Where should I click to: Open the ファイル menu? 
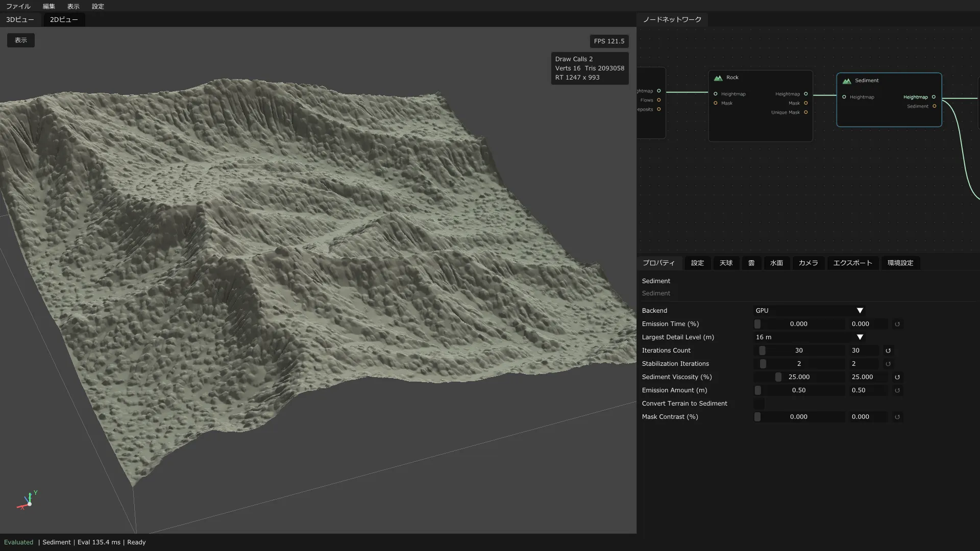(18, 6)
